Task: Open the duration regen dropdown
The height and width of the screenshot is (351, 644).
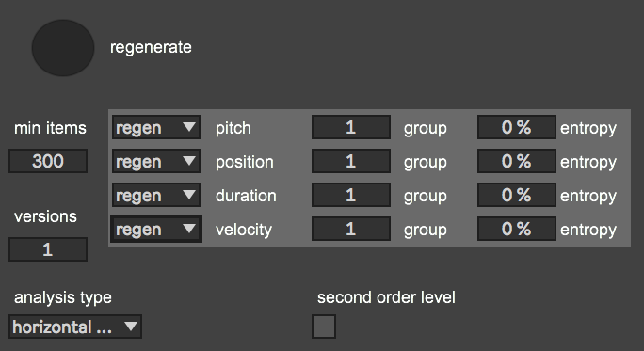Action: pyautogui.click(x=156, y=195)
